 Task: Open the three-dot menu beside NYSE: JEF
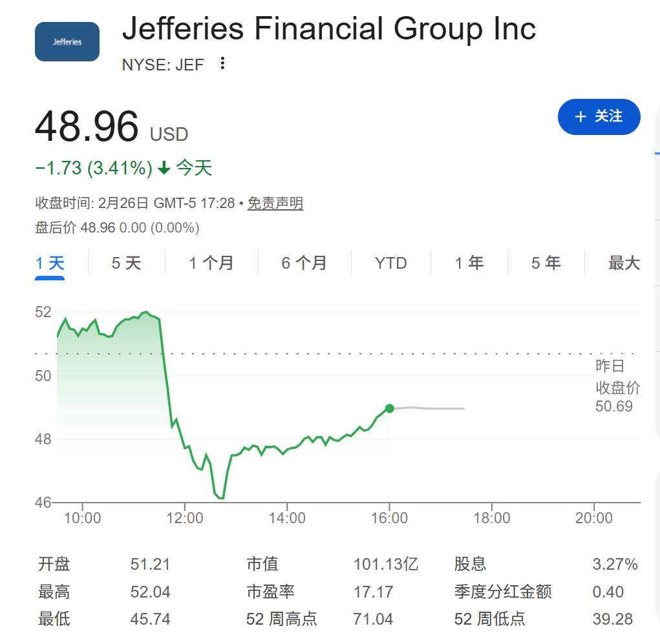(x=222, y=64)
